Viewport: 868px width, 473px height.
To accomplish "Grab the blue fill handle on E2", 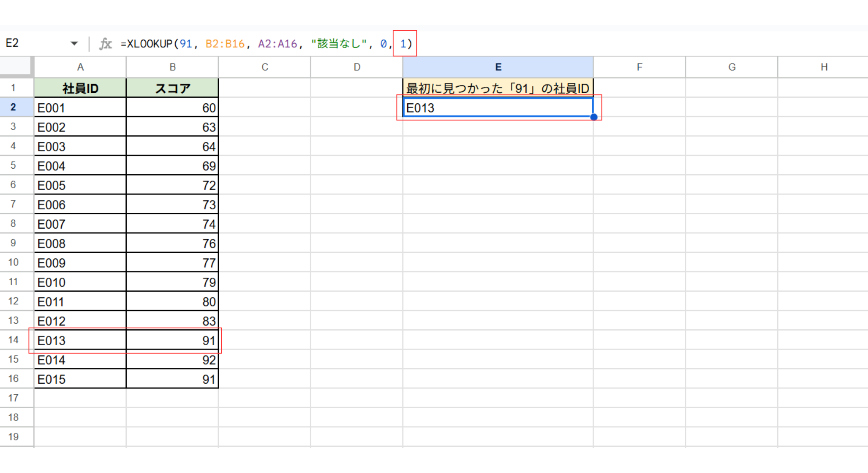I will [x=594, y=117].
